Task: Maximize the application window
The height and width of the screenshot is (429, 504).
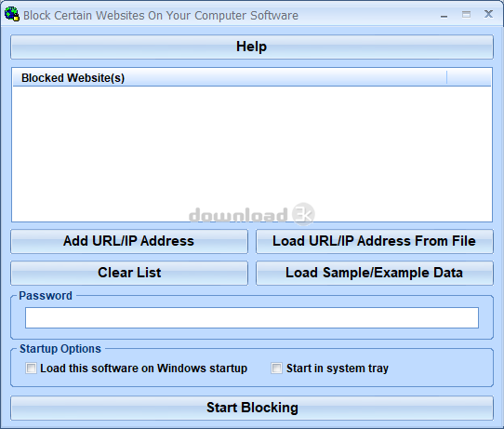Action: click(x=466, y=15)
